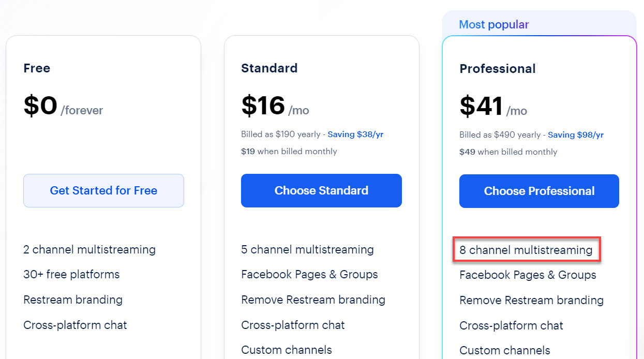The height and width of the screenshot is (359, 644).
Task: Click the highlighted 8 channel multistreaming feature
Action: pyautogui.click(x=526, y=250)
